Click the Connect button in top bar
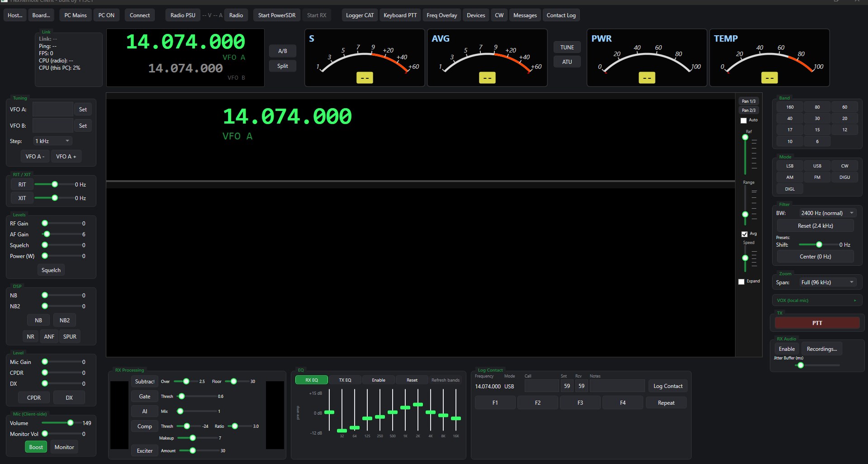This screenshot has width=868, height=464. 140,15
